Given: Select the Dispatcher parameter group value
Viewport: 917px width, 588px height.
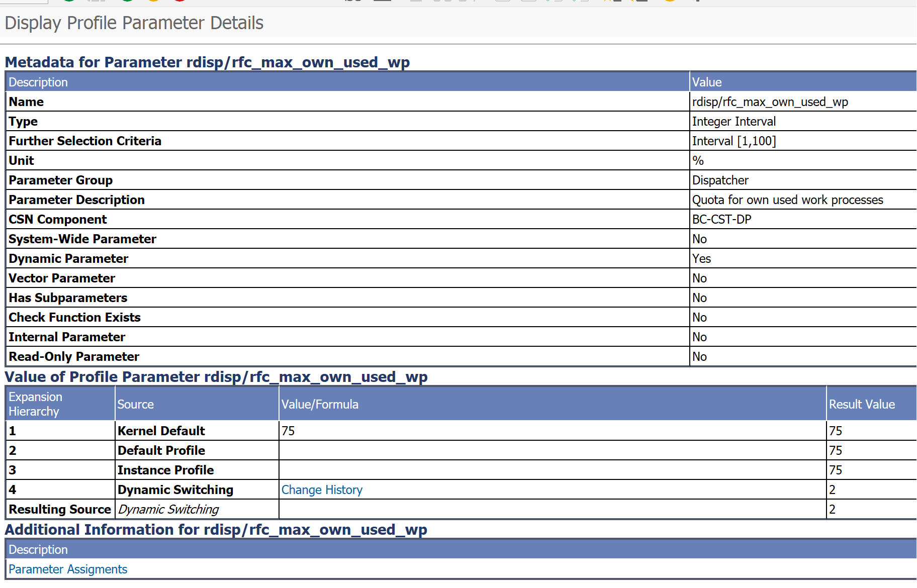Looking at the screenshot, I should [x=720, y=180].
